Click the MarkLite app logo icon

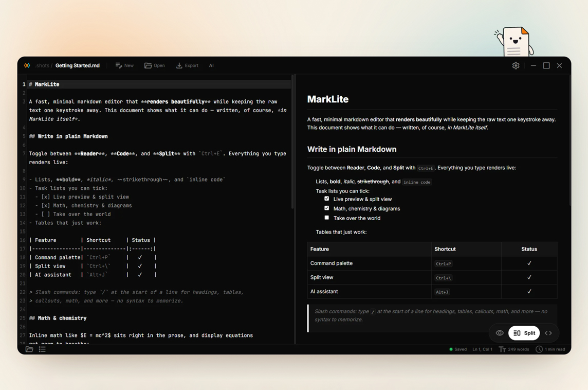pos(27,65)
